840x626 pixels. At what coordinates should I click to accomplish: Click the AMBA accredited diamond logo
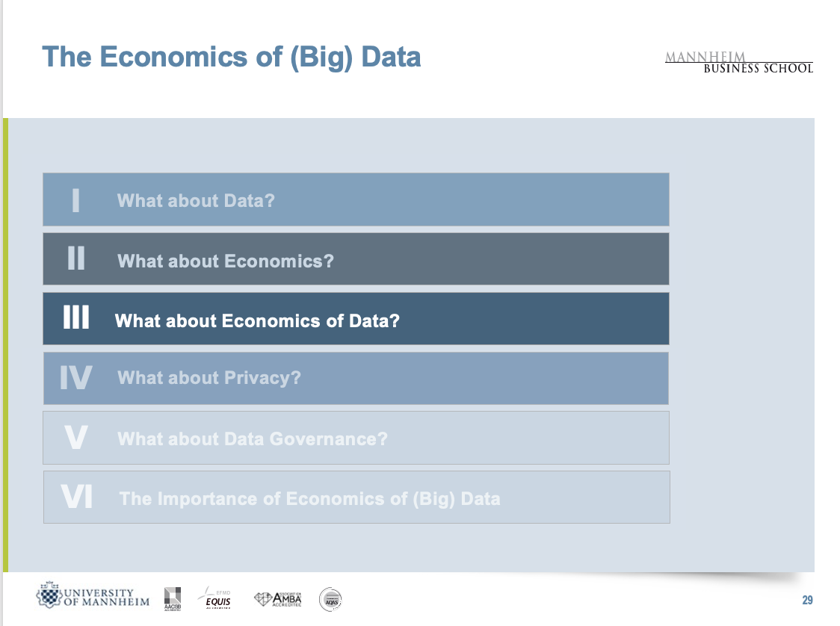click(277, 599)
